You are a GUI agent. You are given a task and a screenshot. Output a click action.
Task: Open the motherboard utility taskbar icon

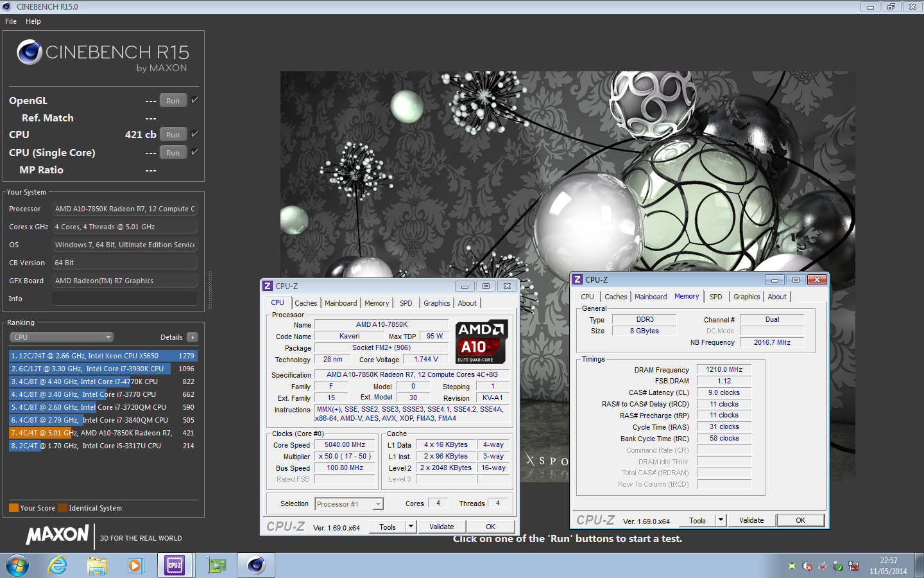(217, 566)
